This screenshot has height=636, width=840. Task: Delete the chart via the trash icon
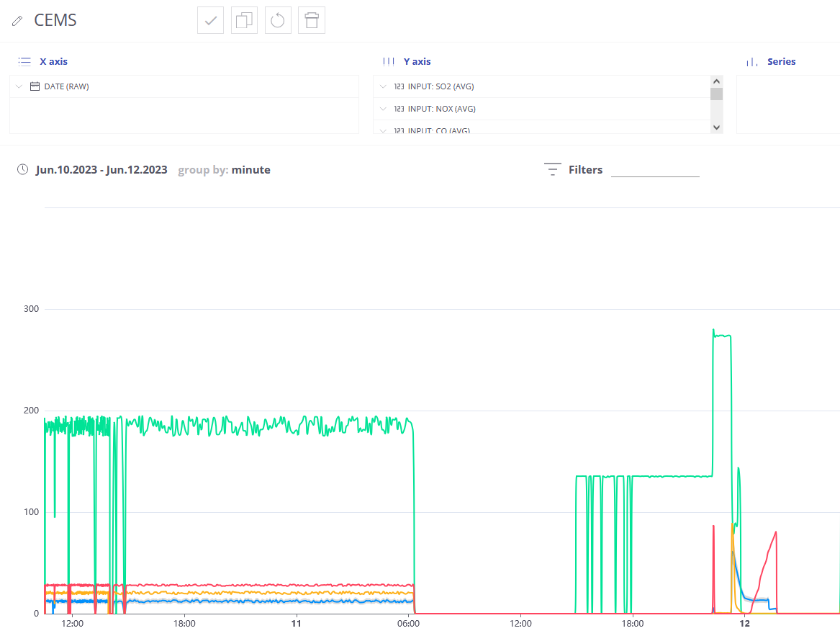311,20
